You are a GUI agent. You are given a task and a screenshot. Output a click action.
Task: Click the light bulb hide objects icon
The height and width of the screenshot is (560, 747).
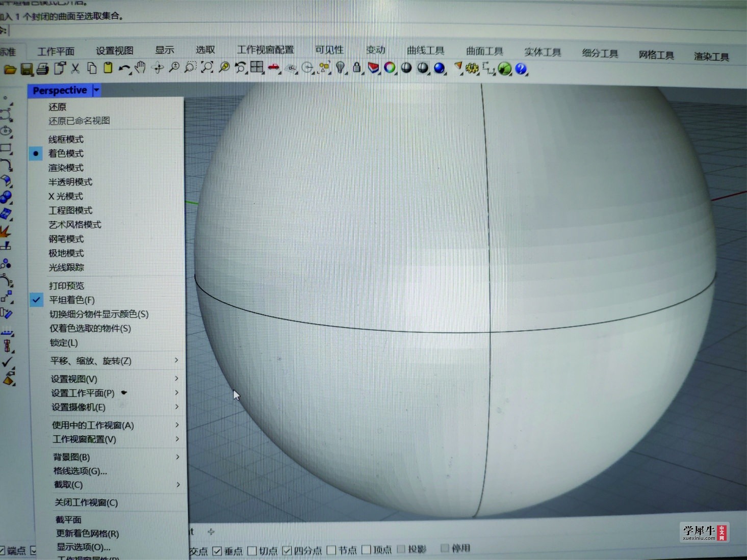[340, 67]
